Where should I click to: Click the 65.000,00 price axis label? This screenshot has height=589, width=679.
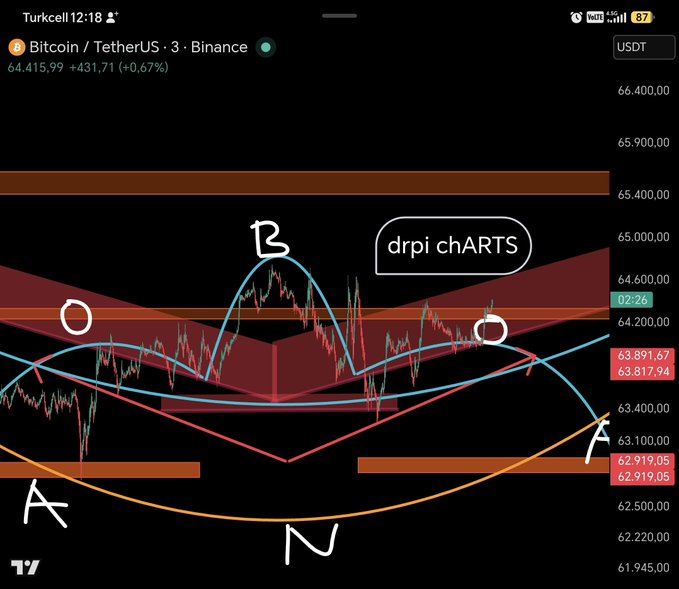coord(643,237)
